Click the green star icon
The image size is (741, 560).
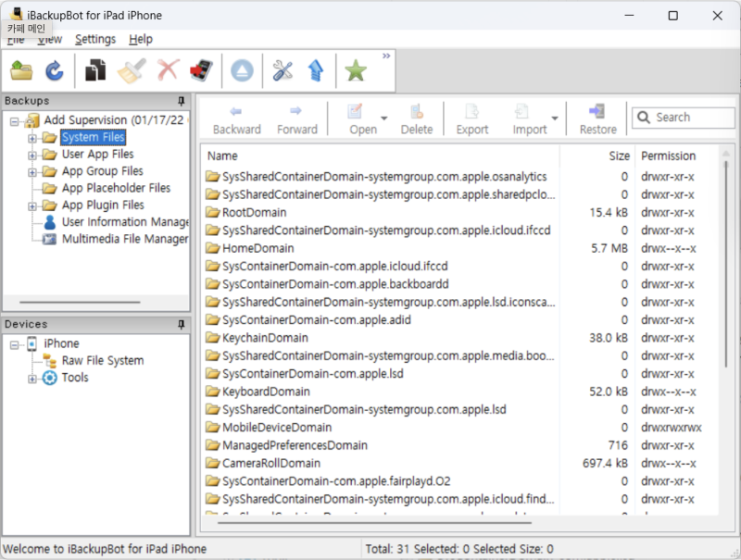pos(356,70)
